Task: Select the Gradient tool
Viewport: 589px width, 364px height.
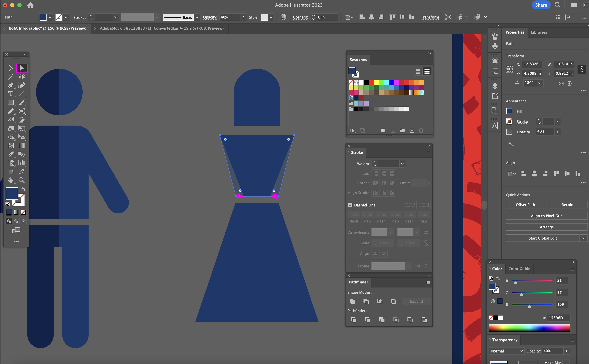Action: (22, 145)
